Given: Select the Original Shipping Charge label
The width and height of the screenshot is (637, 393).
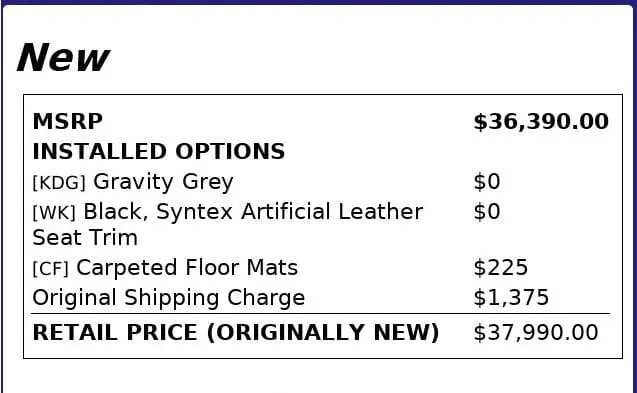Looking at the screenshot, I should coord(169,298).
